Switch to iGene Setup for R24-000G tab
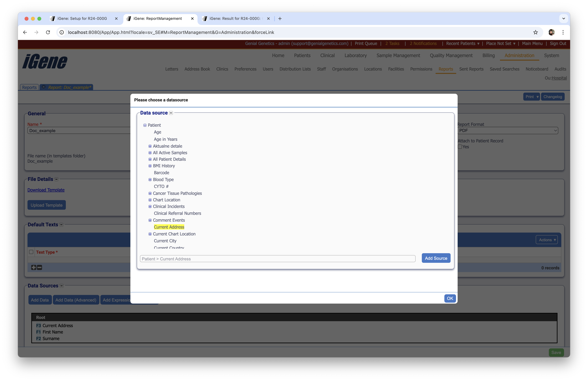588x381 pixels. pos(82,19)
